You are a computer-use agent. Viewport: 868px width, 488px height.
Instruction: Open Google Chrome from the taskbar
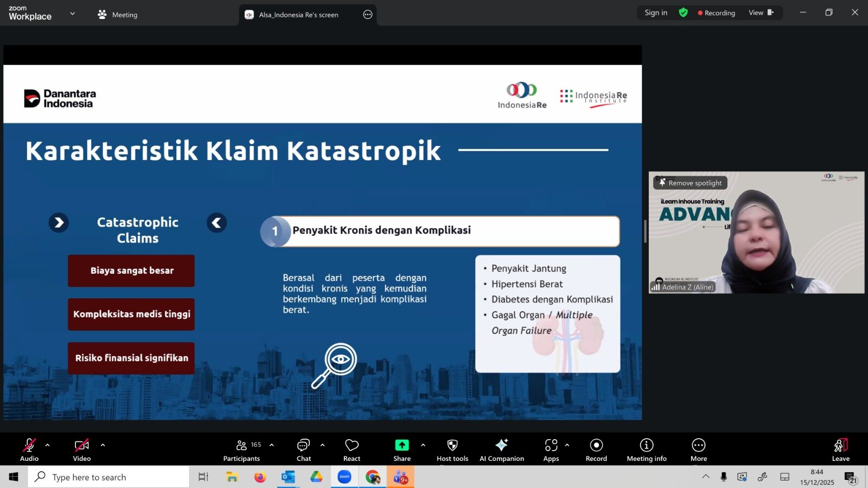click(x=373, y=477)
